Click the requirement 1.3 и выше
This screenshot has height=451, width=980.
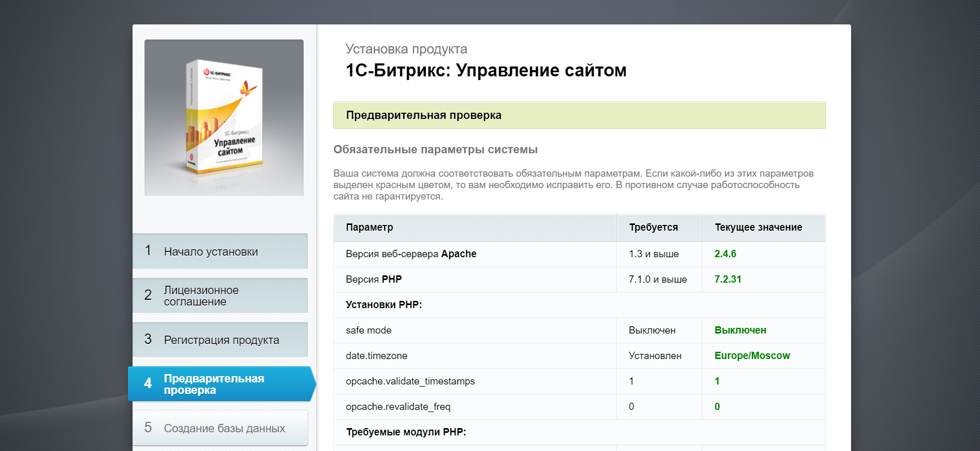point(654,254)
